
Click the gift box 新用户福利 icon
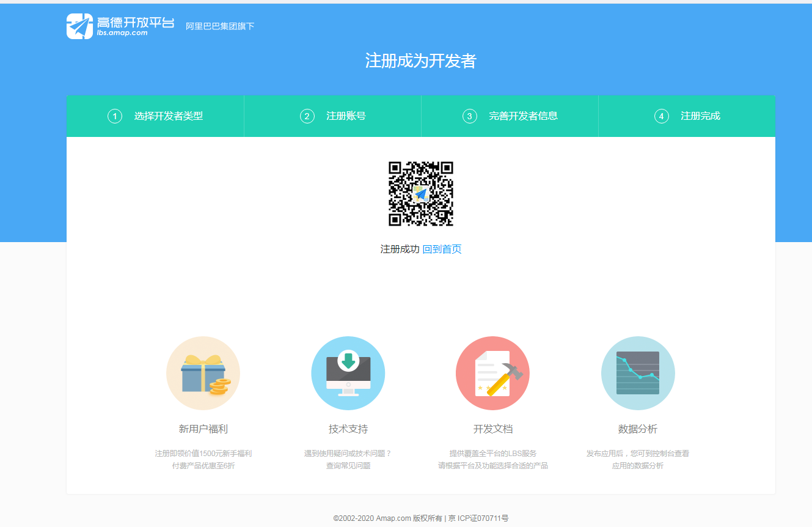(x=203, y=373)
